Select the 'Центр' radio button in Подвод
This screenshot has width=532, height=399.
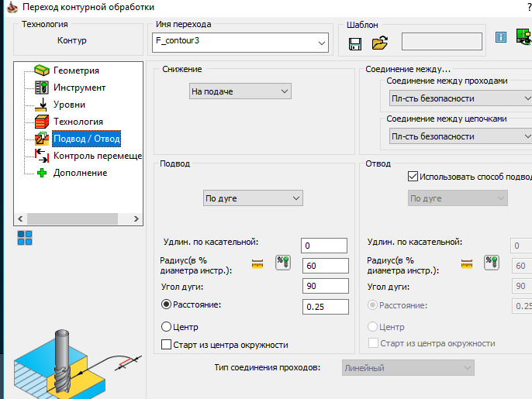(166, 326)
